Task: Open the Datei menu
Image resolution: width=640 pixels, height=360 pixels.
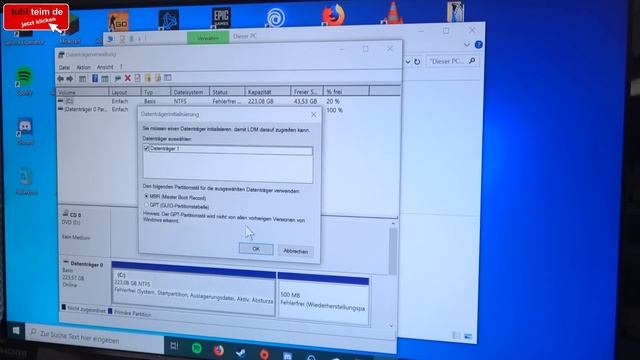Action: point(64,67)
